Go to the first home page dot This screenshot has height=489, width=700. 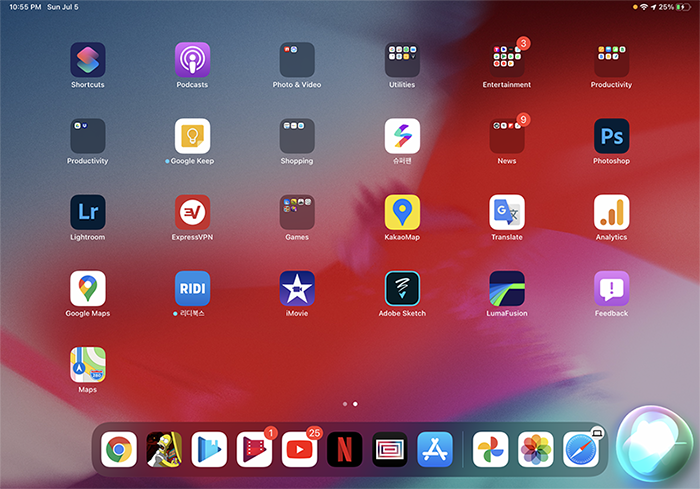(x=345, y=404)
